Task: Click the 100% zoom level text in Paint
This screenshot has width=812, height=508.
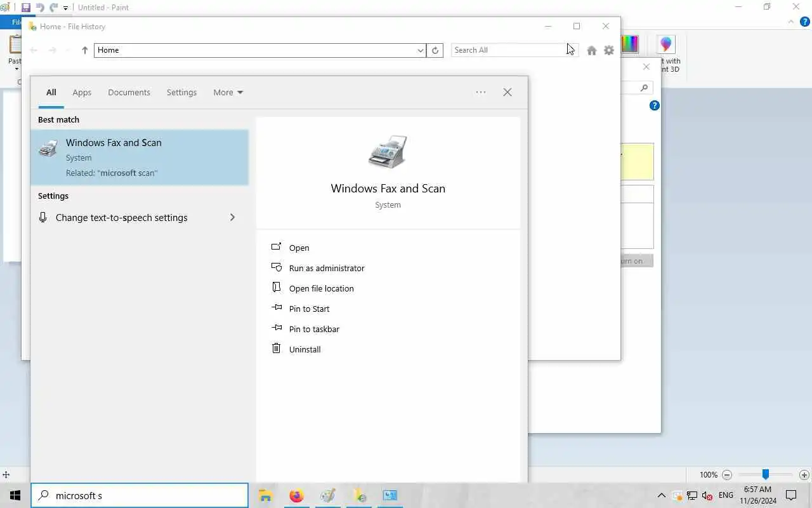Action: click(709, 475)
